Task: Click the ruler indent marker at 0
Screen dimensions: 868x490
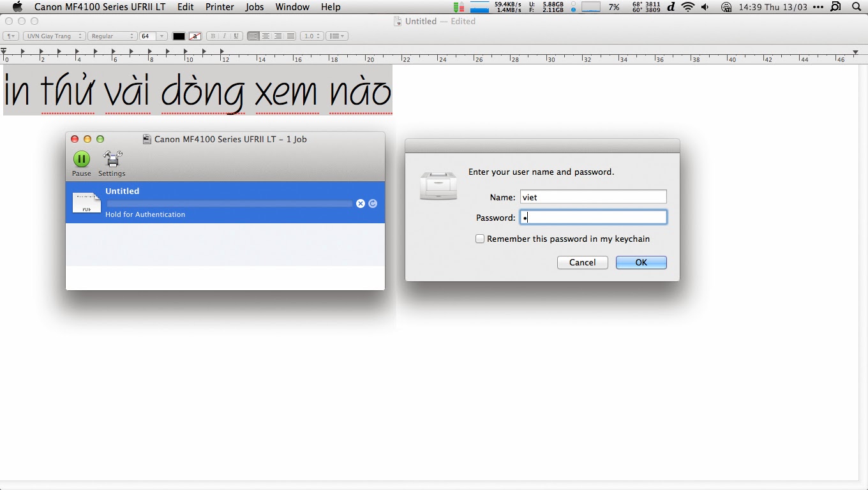Action: tap(3, 51)
